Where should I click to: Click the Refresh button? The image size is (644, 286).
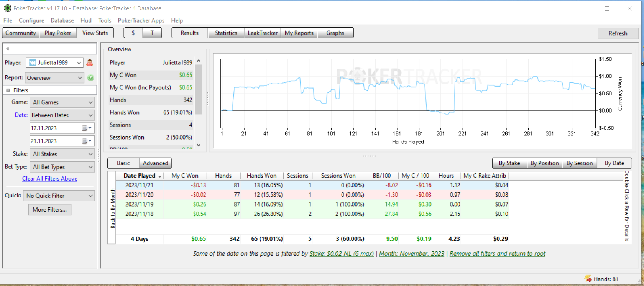[618, 33]
